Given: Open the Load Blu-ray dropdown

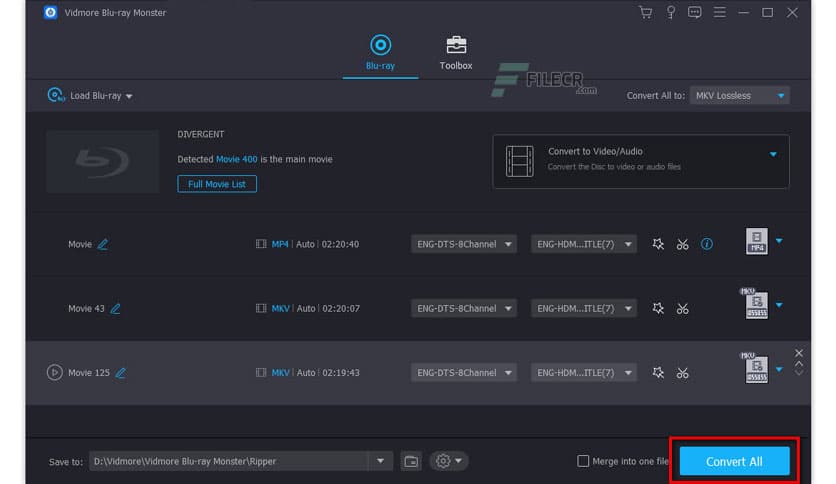Looking at the screenshot, I should (x=90, y=95).
